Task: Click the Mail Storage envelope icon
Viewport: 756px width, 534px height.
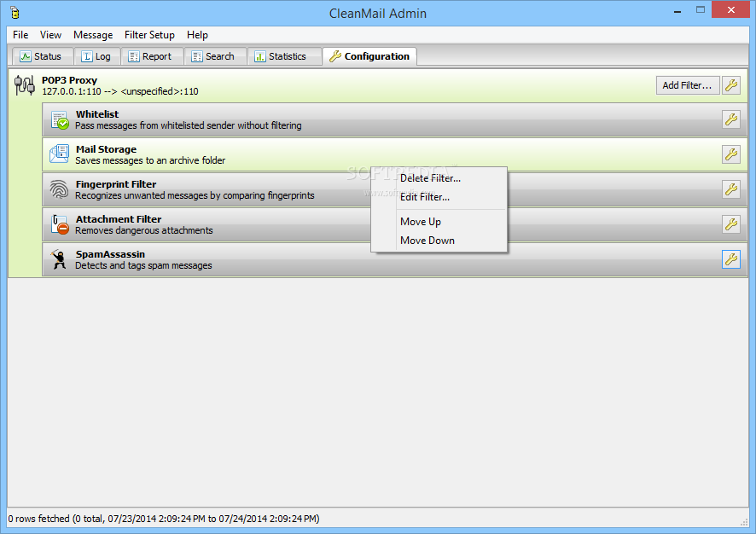Action: pyautogui.click(x=60, y=154)
